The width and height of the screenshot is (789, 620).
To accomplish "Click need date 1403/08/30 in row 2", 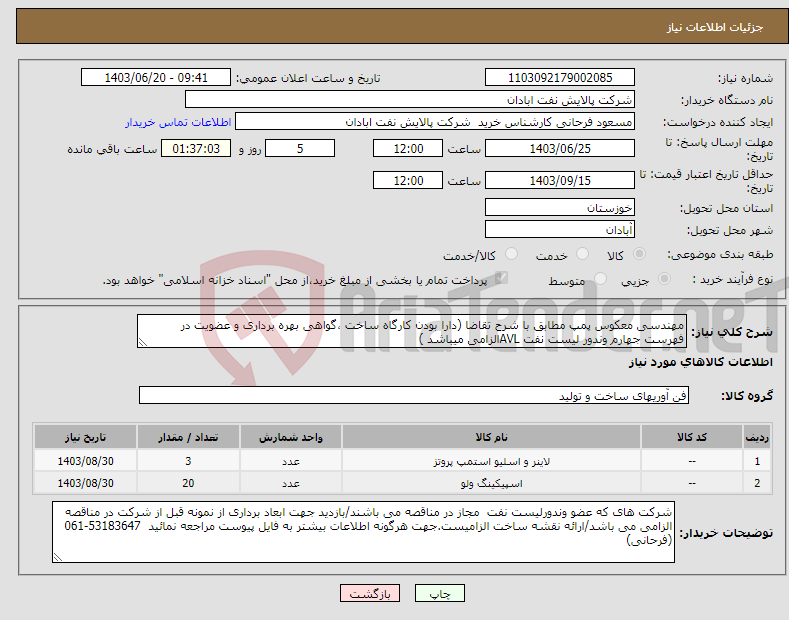I will 86,483.
